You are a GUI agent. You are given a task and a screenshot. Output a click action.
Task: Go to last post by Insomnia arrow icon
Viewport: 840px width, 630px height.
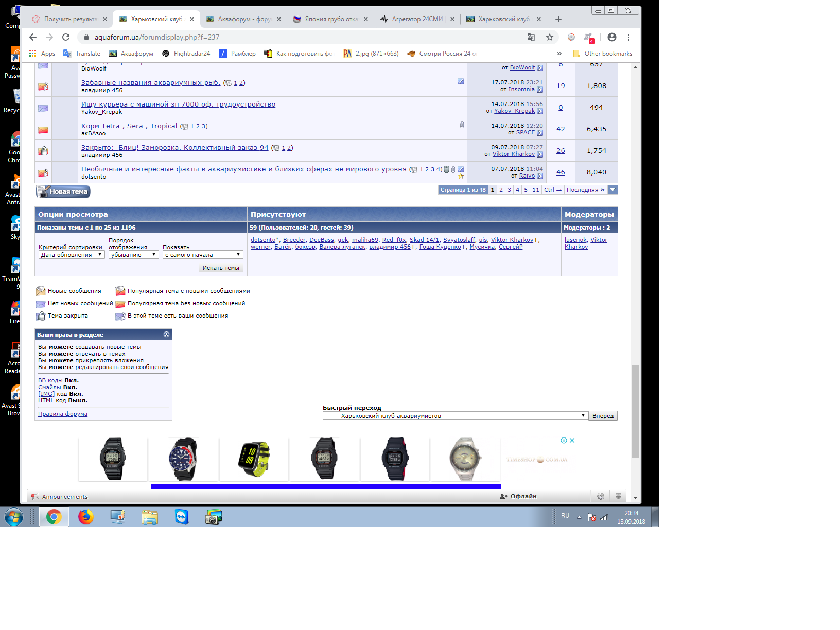tap(540, 90)
